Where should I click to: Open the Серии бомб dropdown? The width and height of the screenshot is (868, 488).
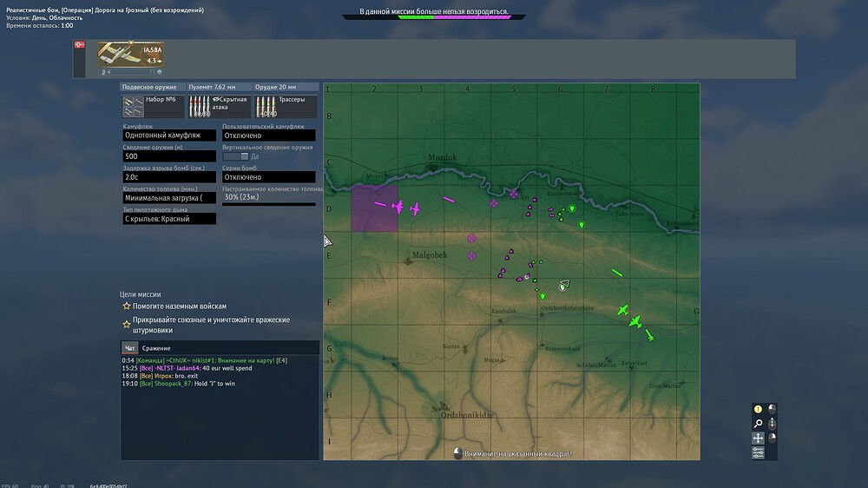pyautogui.click(x=269, y=177)
